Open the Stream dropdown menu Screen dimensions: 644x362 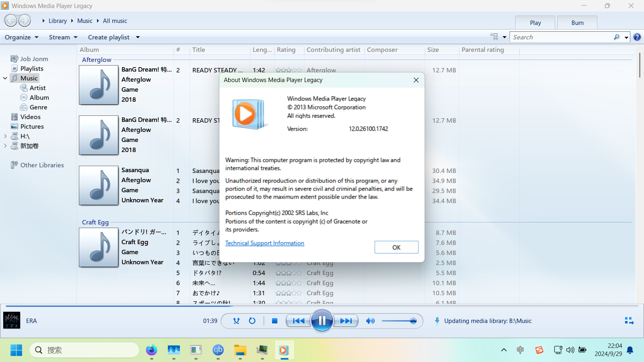(x=63, y=37)
